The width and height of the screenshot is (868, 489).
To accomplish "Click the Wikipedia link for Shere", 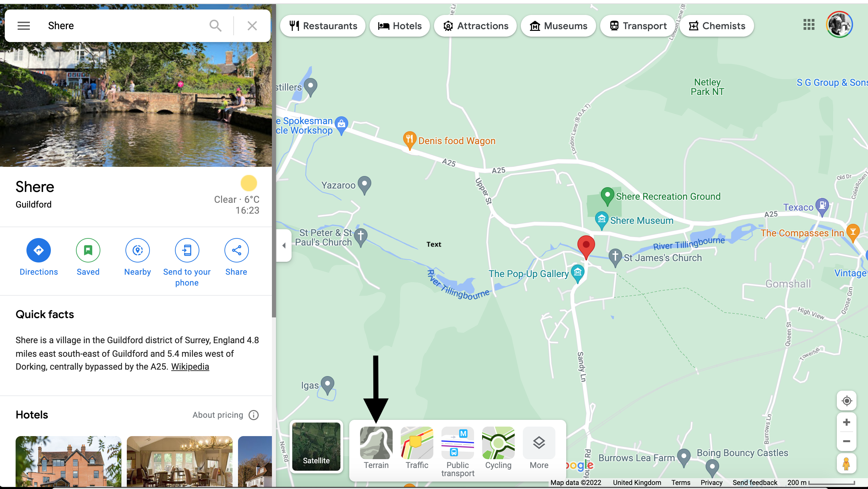I will pyautogui.click(x=190, y=367).
